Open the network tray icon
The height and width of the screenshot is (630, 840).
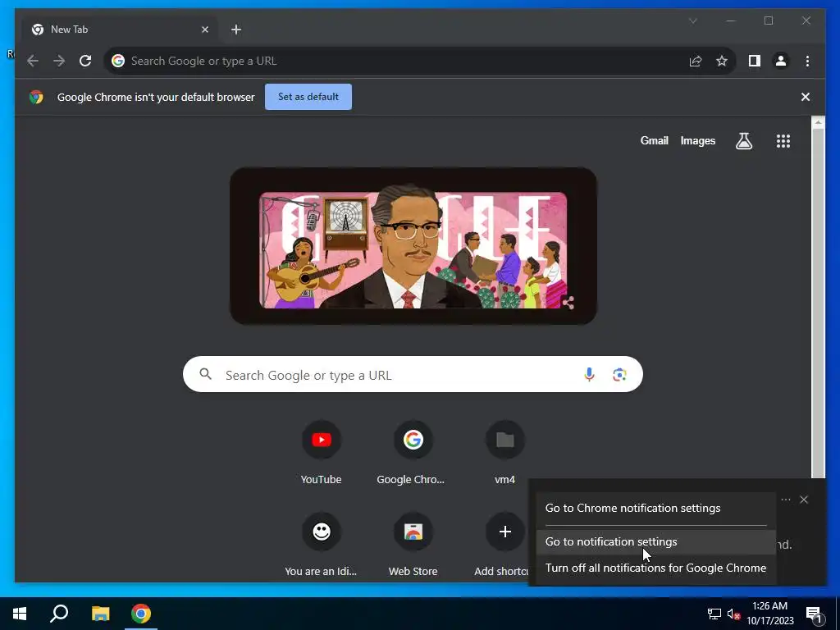click(x=714, y=614)
